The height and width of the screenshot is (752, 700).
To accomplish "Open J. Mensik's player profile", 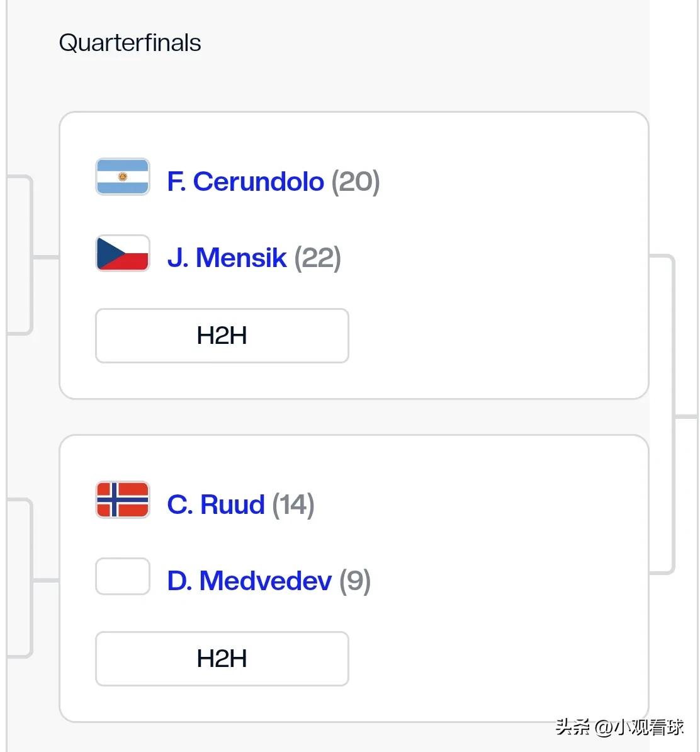I will [227, 258].
